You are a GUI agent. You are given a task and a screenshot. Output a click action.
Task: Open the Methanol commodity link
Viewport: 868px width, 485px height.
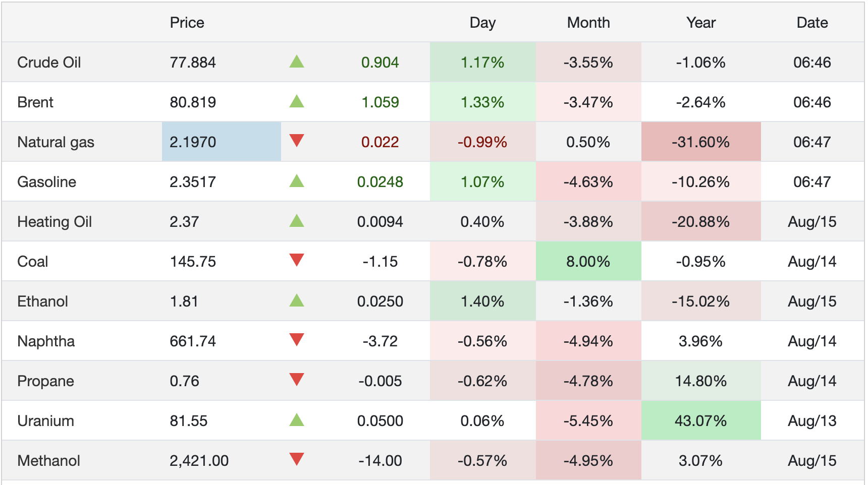(x=48, y=461)
